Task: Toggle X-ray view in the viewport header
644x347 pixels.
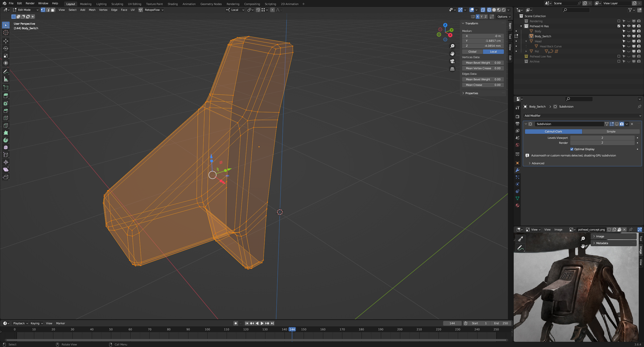Action: [482, 10]
